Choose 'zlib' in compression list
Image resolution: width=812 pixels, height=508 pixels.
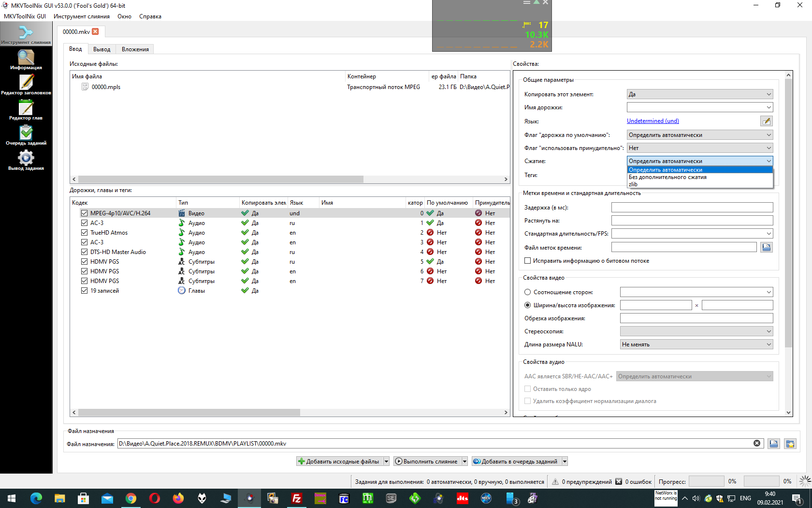coord(700,184)
